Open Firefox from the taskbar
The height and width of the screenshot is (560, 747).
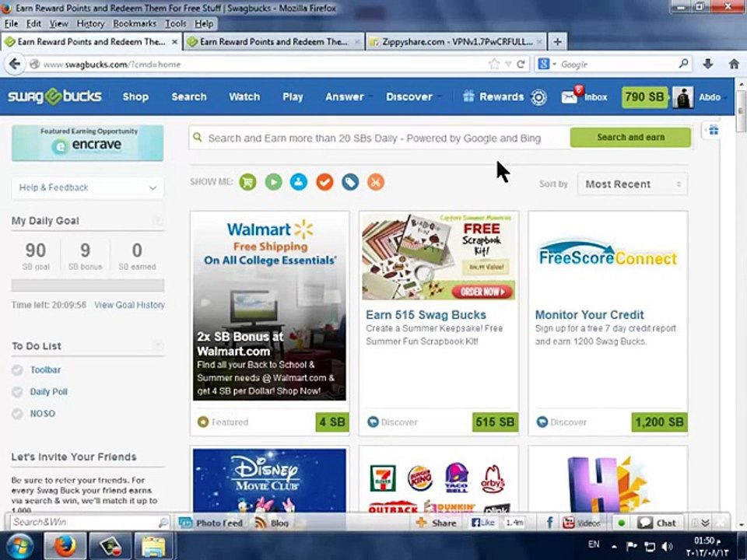point(65,546)
